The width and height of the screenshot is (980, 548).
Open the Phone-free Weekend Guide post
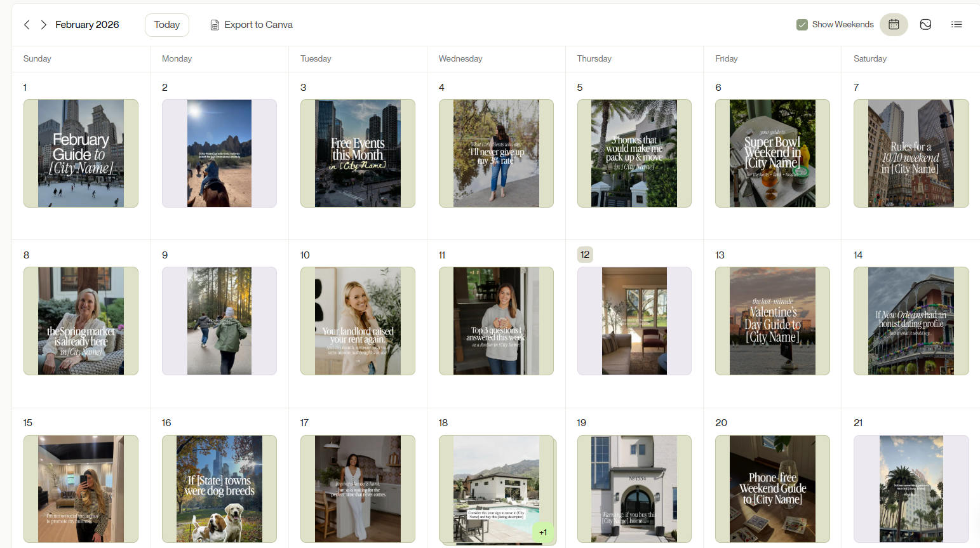click(772, 488)
